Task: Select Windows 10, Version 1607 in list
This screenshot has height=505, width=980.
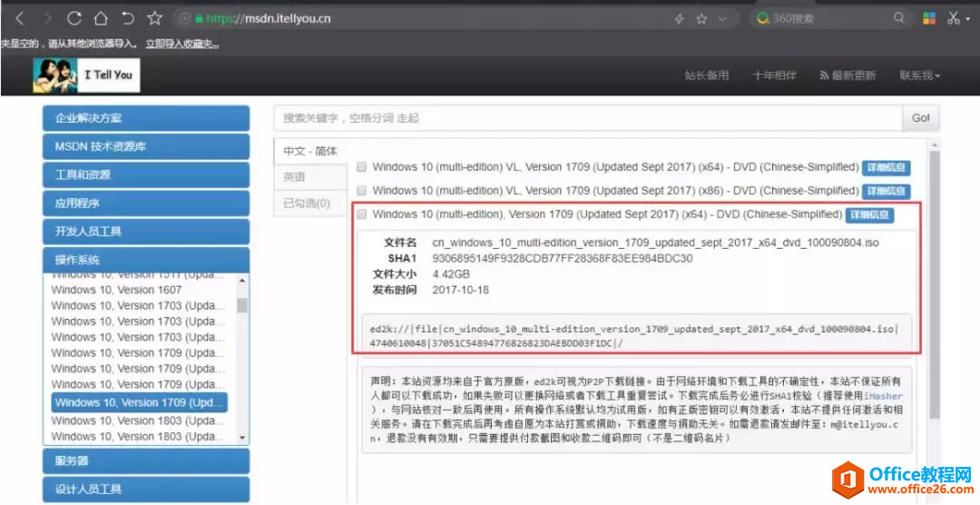Action: click(116, 290)
